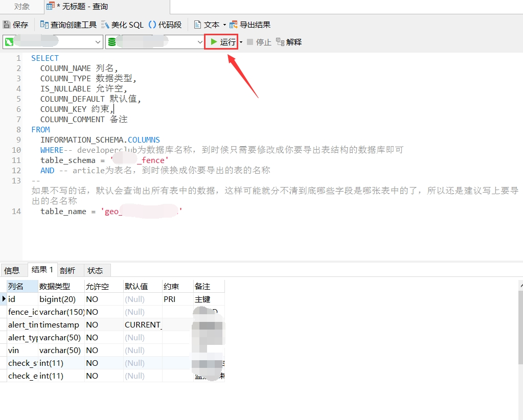Click the 数据类型 column header
Viewport: 523px width, 420px height.
click(x=61, y=286)
